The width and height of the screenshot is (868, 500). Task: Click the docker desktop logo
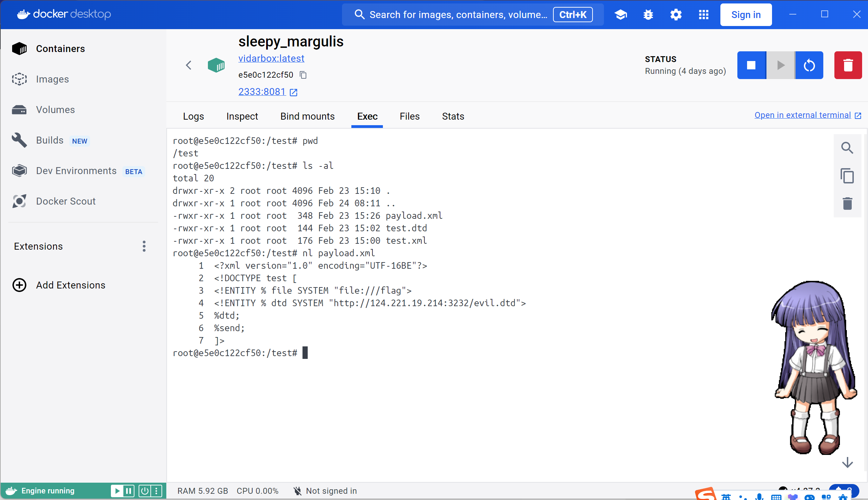tap(64, 14)
